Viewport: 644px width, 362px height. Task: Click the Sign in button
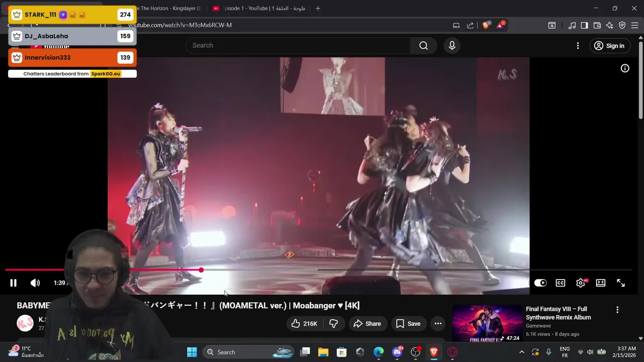tap(609, 46)
